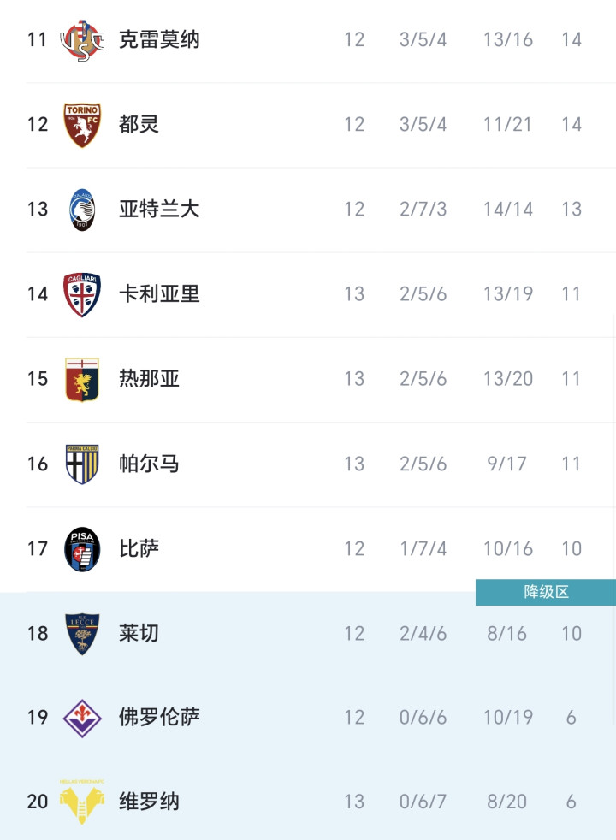This screenshot has width=616, height=840.
Task: Click the Cremonese club crest icon
Action: [x=82, y=40]
